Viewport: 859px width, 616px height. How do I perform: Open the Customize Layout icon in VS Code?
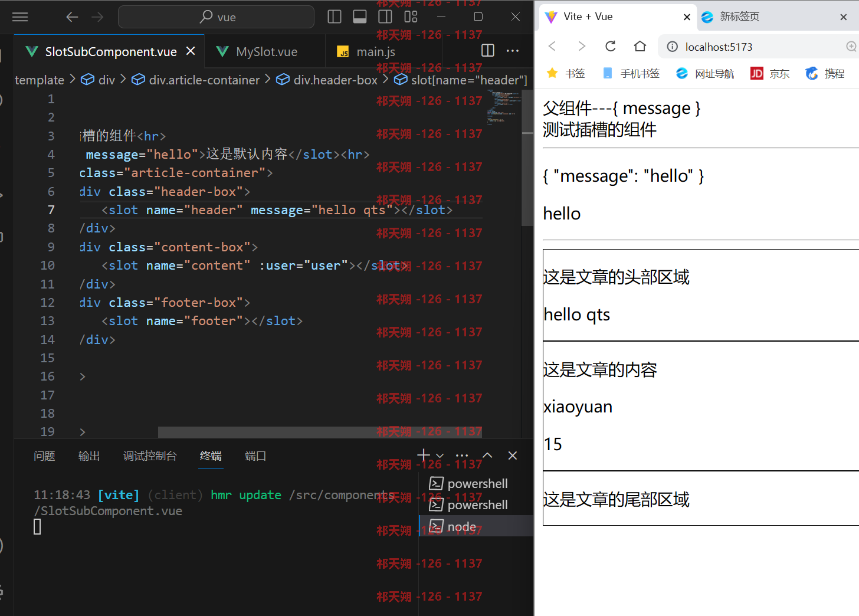click(x=411, y=17)
